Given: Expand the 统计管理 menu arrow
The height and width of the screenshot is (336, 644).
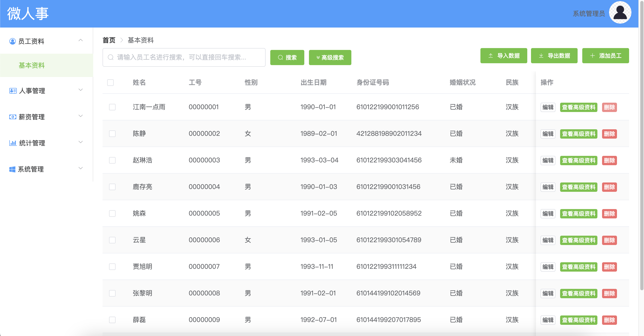Looking at the screenshot, I should tap(81, 142).
